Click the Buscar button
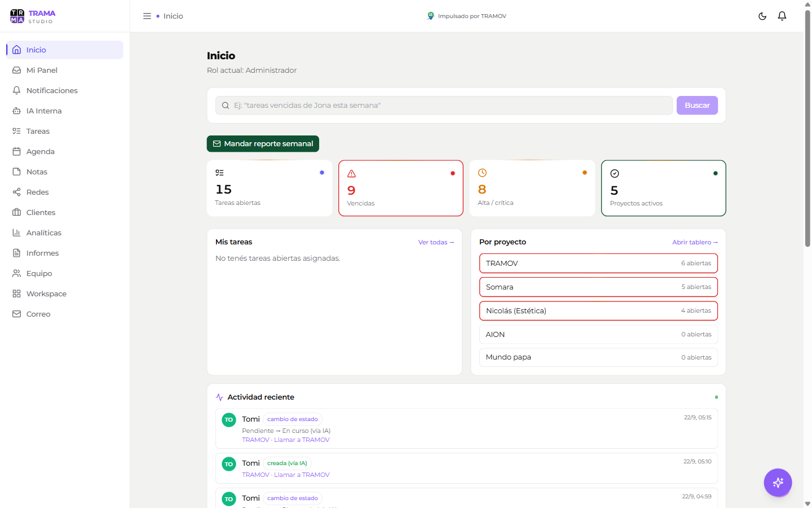 coord(697,106)
